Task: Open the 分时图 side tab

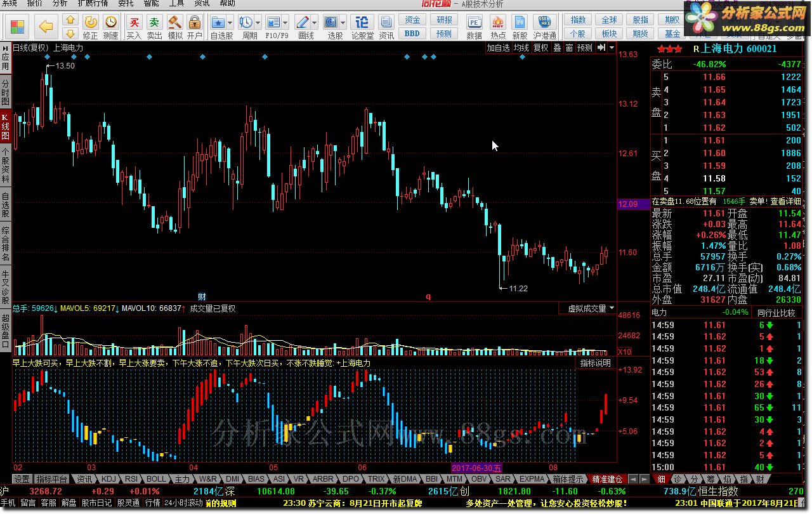Action: coord(5,93)
